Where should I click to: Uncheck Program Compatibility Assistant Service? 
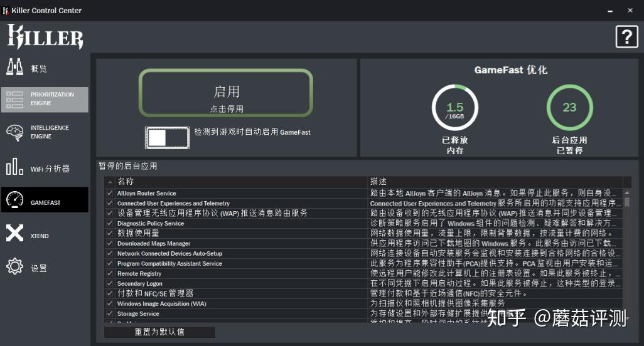point(110,263)
